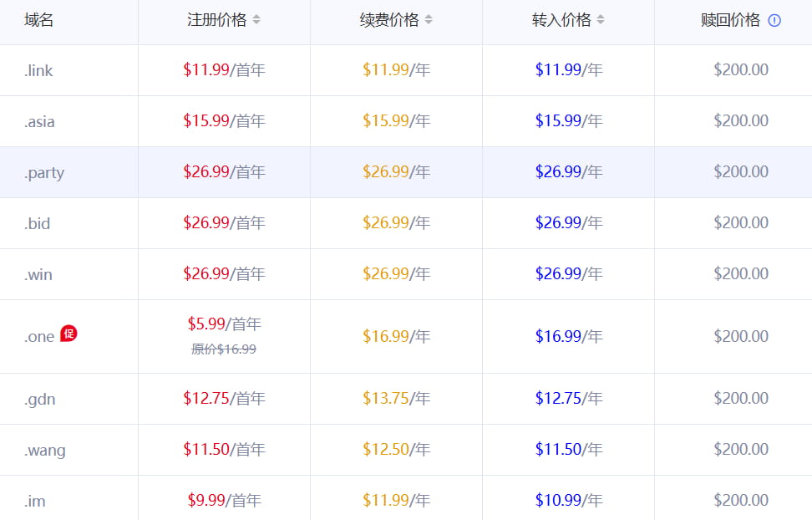Select the .link domain name
Viewport: 812px width, 520px height.
(x=38, y=71)
